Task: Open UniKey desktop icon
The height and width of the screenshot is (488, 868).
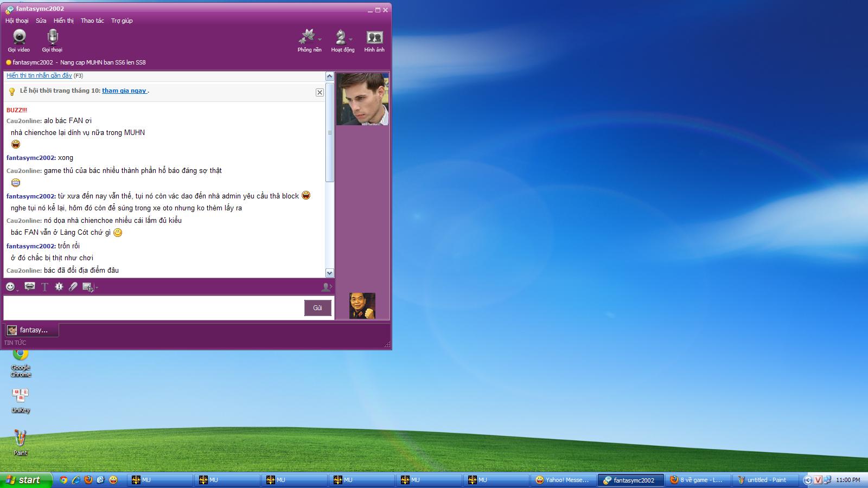Action: 21,400
